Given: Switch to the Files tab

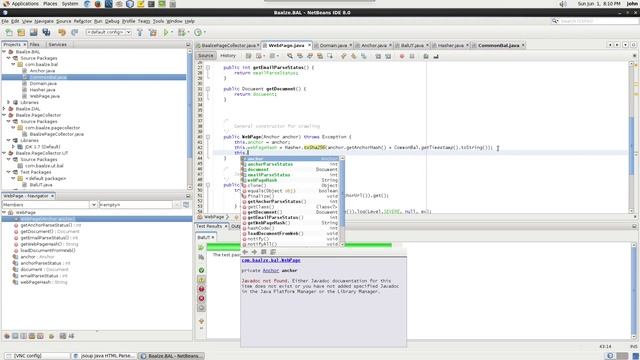Looking at the screenshot, I should 35,44.
